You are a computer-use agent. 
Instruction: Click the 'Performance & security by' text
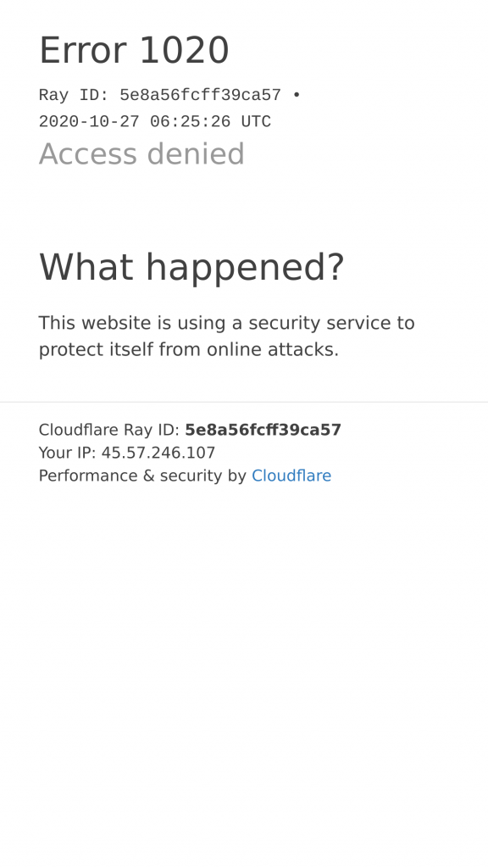pos(142,476)
